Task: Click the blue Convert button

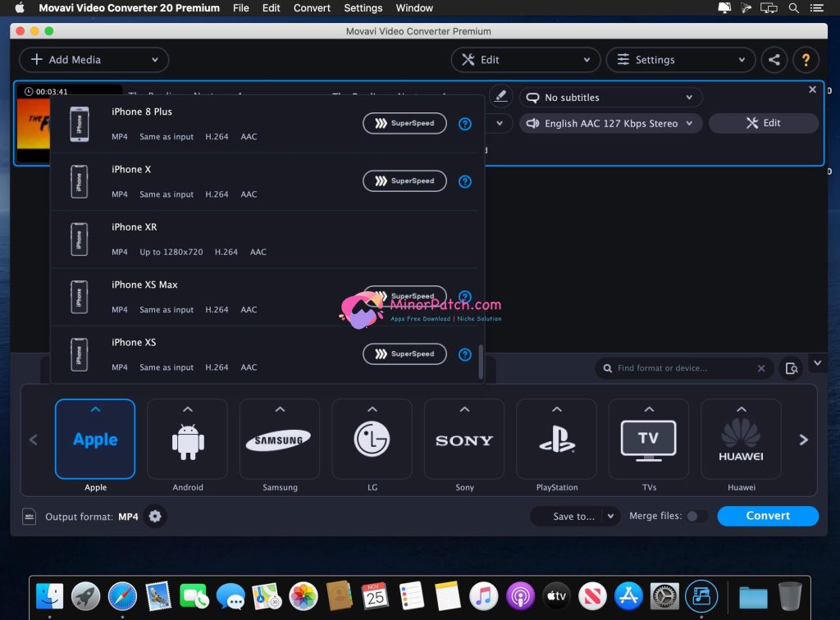Action: point(768,516)
